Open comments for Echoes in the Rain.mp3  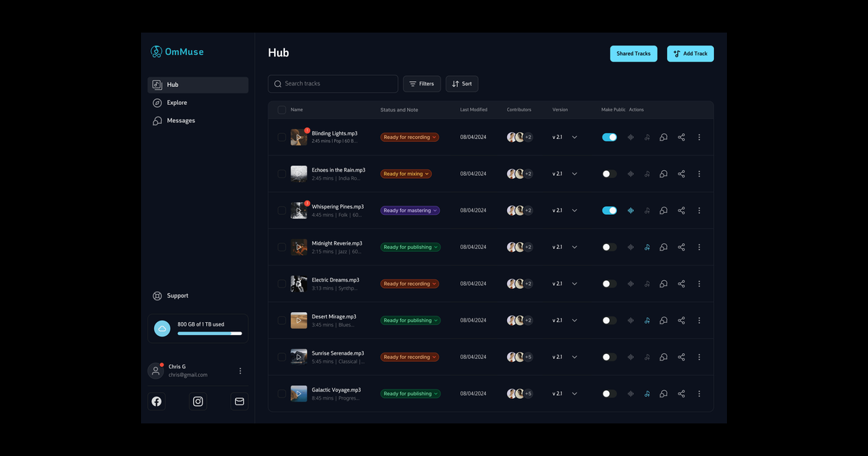[x=663, y=174]
